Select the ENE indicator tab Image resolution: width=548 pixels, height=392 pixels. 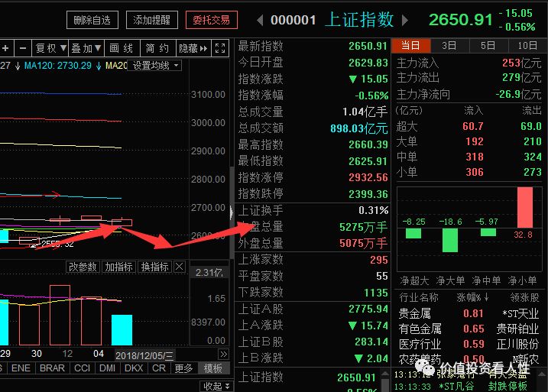coord(21,368)
